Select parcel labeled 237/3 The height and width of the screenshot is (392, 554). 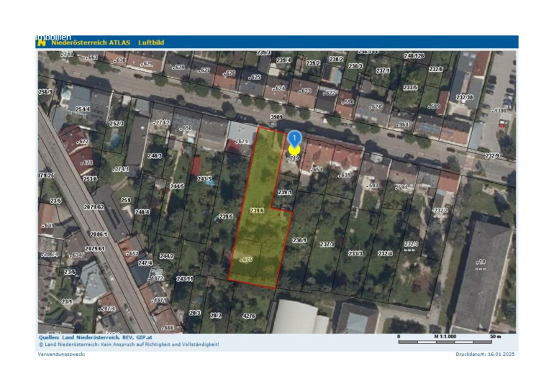coord(327,245)
